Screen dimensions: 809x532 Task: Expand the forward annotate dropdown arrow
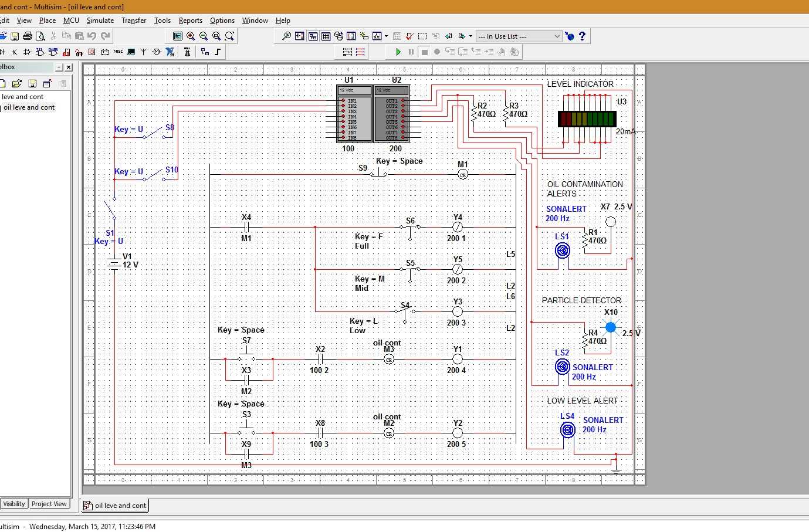click(x=470, y=36)
